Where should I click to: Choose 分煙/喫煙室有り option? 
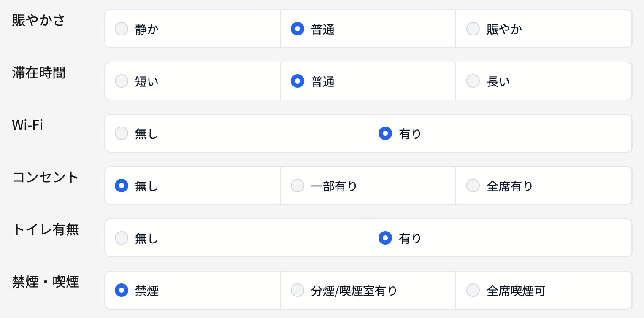298,290
